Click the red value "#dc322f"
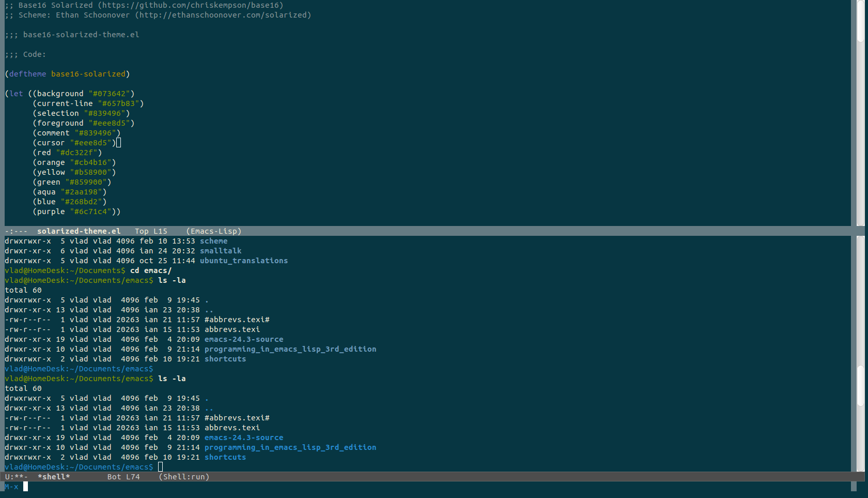Screen dimensions: 868x498 pos(76,153)
